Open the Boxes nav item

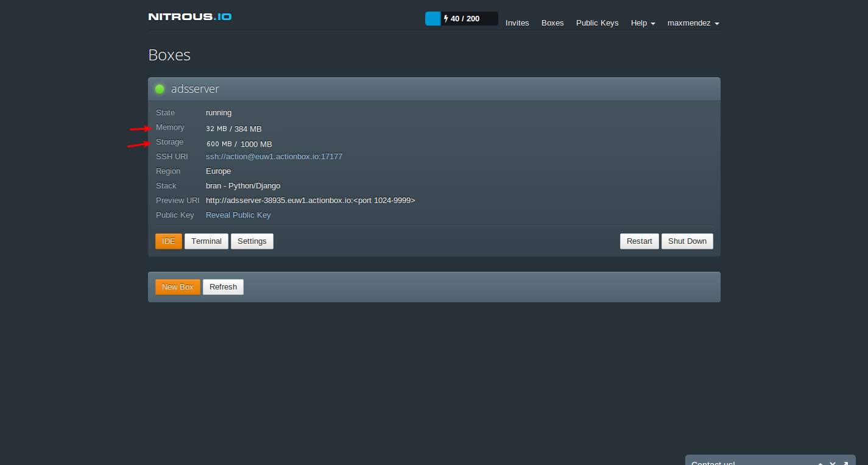pos(552,23)
